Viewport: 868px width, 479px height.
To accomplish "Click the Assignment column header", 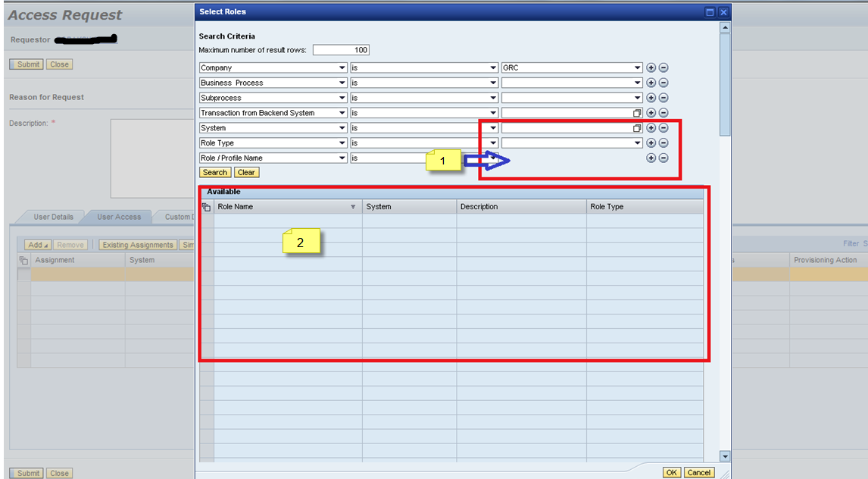I will pyautogui.click(x=77, y=260).
